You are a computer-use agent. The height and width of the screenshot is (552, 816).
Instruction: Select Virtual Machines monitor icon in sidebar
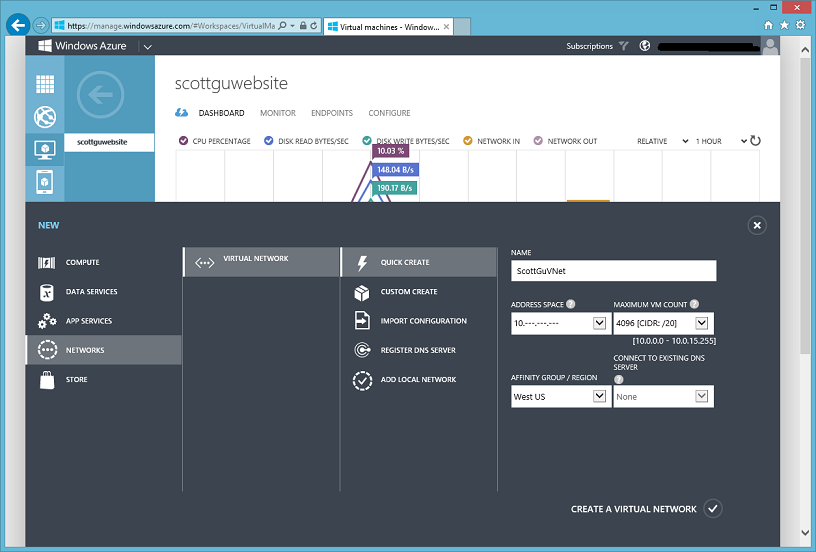click(x=45, y=150)
